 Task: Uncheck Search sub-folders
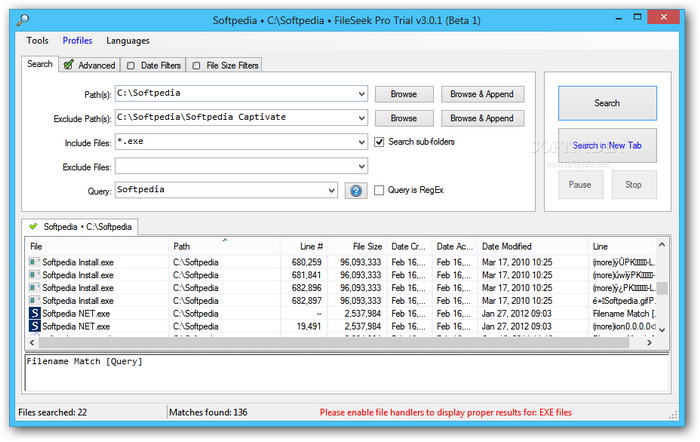point(379,142)
